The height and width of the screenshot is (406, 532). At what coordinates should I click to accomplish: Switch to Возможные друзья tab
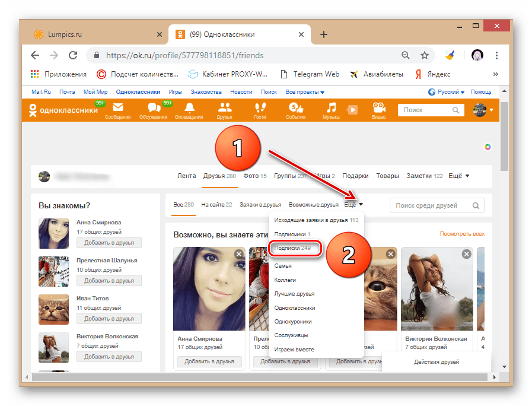(314, 204)
